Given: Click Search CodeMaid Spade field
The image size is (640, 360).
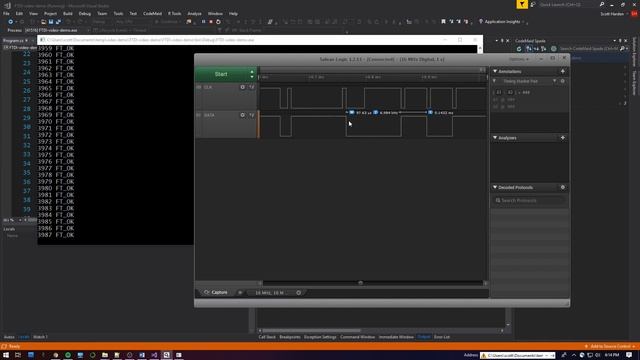Looking at the screenshot, I should [589, 49].
